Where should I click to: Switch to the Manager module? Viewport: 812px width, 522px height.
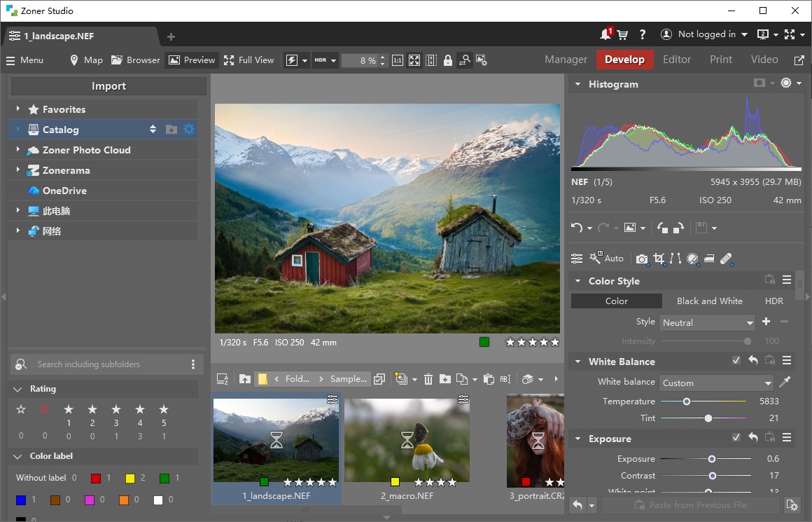(x=566, y=60)
